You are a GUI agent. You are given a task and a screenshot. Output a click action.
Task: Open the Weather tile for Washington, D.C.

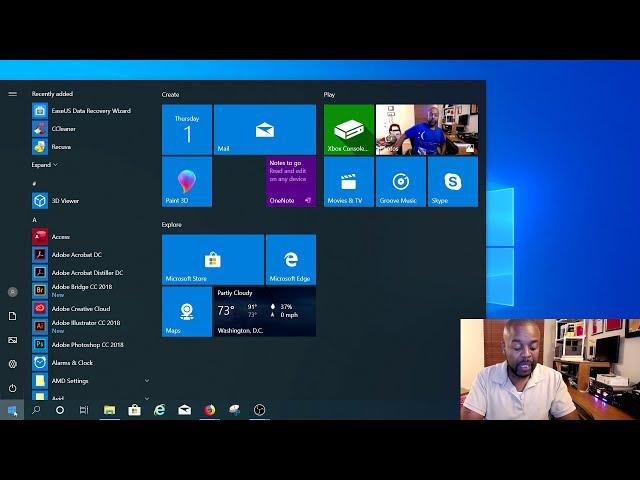[264, 311]
